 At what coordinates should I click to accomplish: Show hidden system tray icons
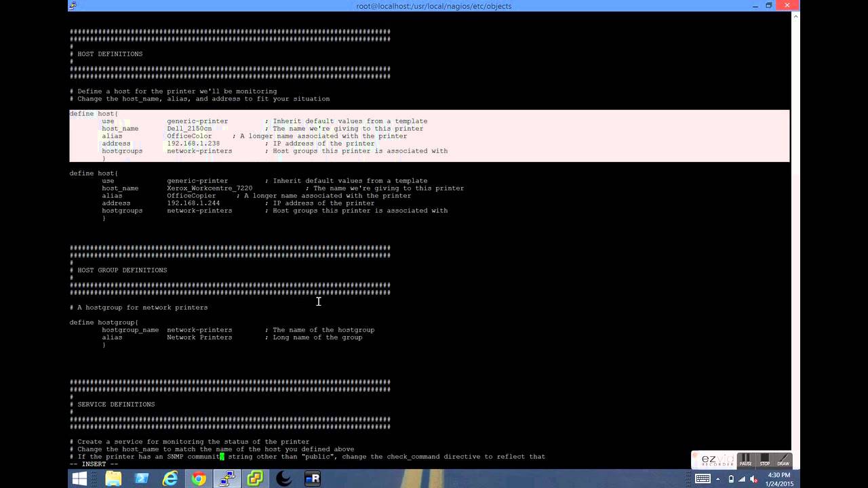pos(718,479)
